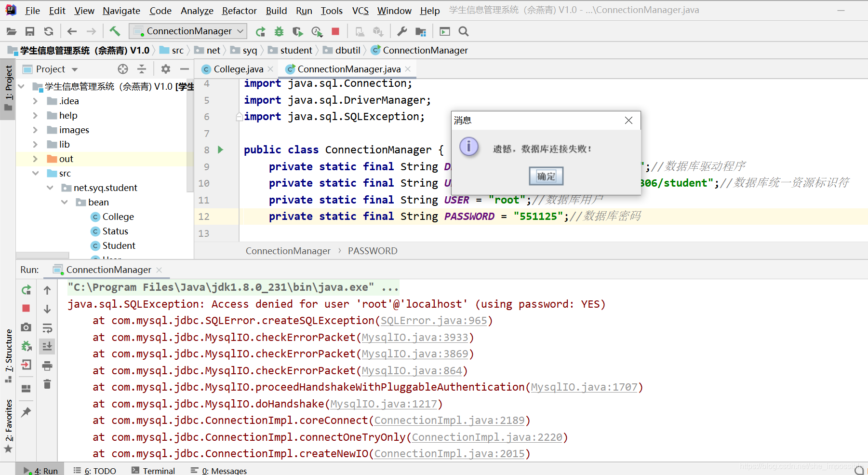
Task: Hide the Project panel with minus icon
Action: pos(184,69)
